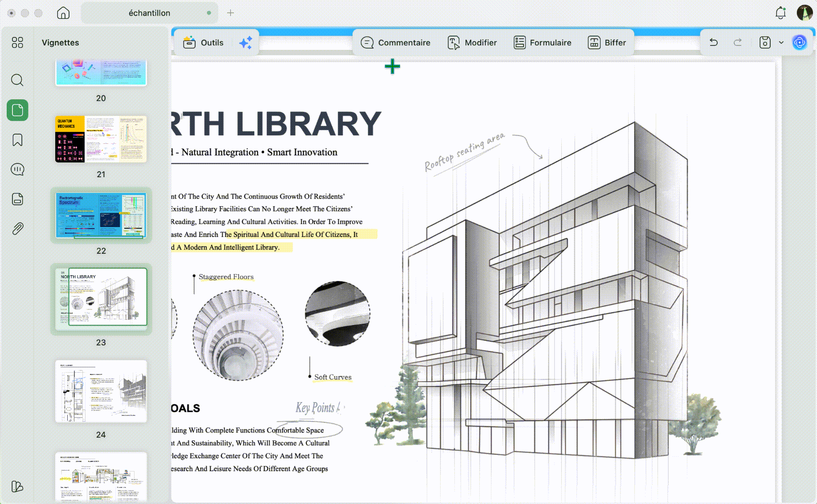The height and width of the screenshot is (504, 817).
Task: Click the save document icon
Action: coord(765,42)
